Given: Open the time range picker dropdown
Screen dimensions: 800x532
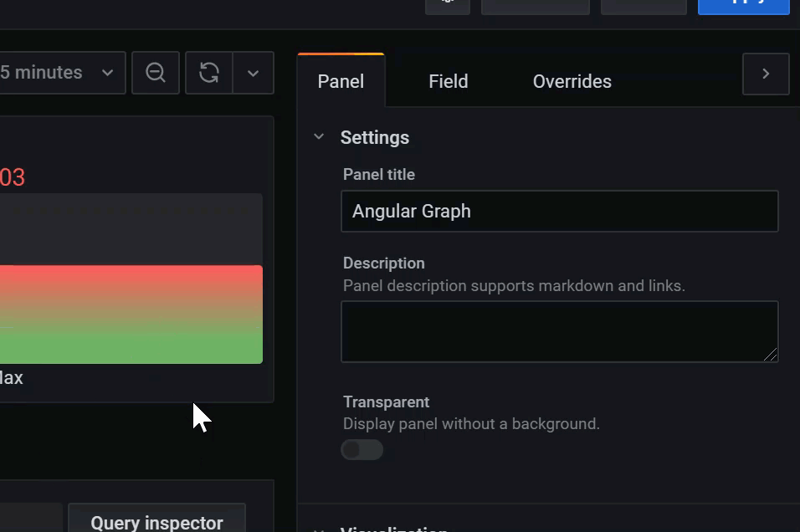Looking at the screenshot, I should [59, 73].
